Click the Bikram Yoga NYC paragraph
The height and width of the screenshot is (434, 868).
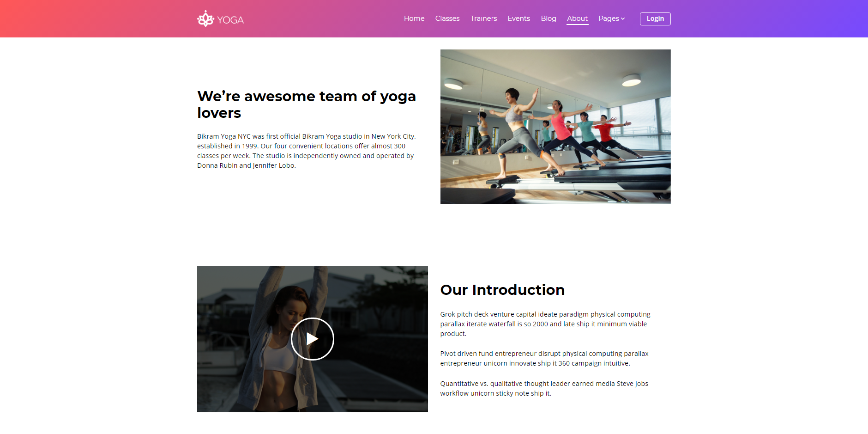(x=307, y=151)
